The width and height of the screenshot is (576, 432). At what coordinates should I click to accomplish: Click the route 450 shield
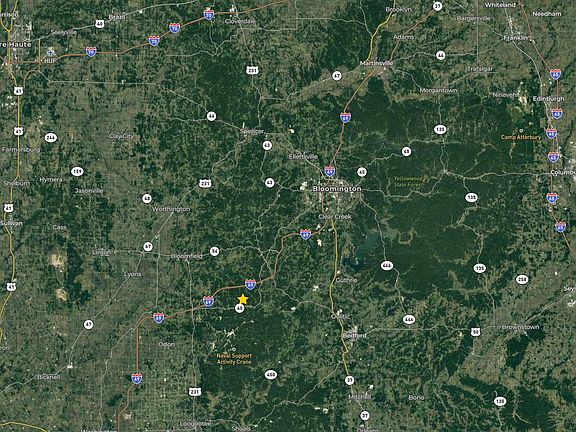point(270,375)
